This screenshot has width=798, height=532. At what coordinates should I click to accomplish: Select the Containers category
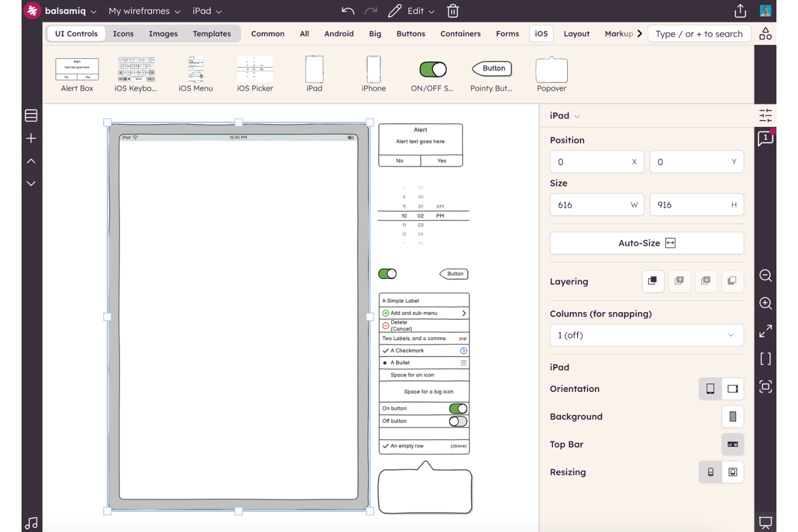460,33
